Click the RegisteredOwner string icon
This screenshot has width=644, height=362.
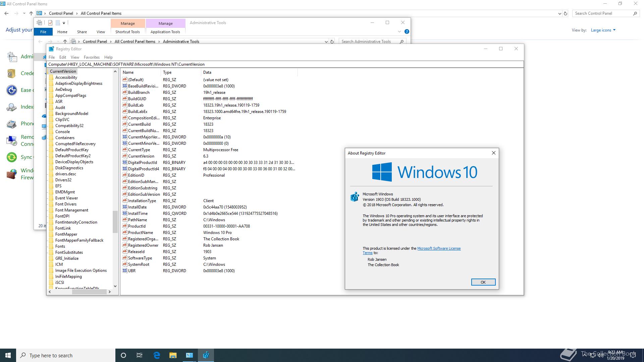[125, 245]
